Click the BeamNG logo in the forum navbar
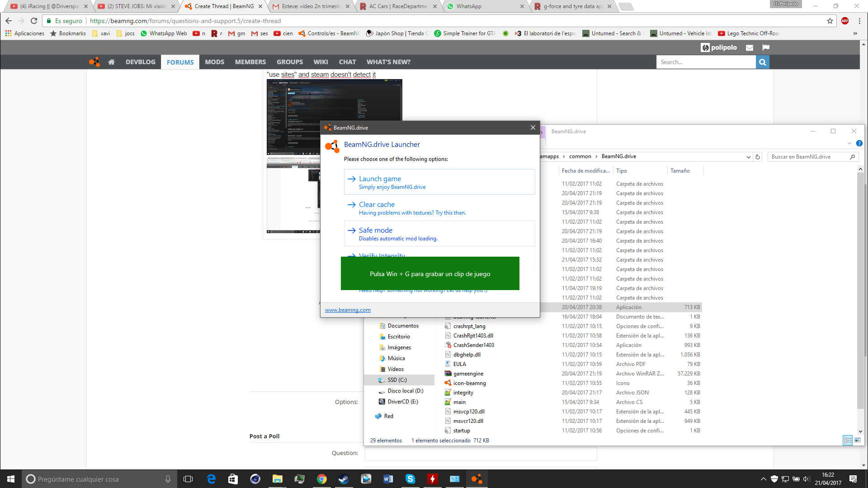The height and width of the screenshot is (488, 868). [94, 62]
